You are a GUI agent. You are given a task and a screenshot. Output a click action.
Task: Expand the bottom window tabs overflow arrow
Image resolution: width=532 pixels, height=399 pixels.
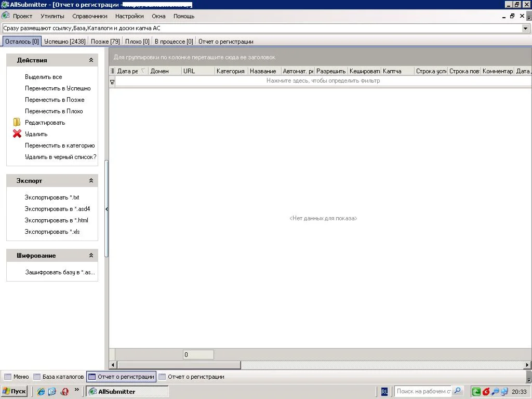529,379
